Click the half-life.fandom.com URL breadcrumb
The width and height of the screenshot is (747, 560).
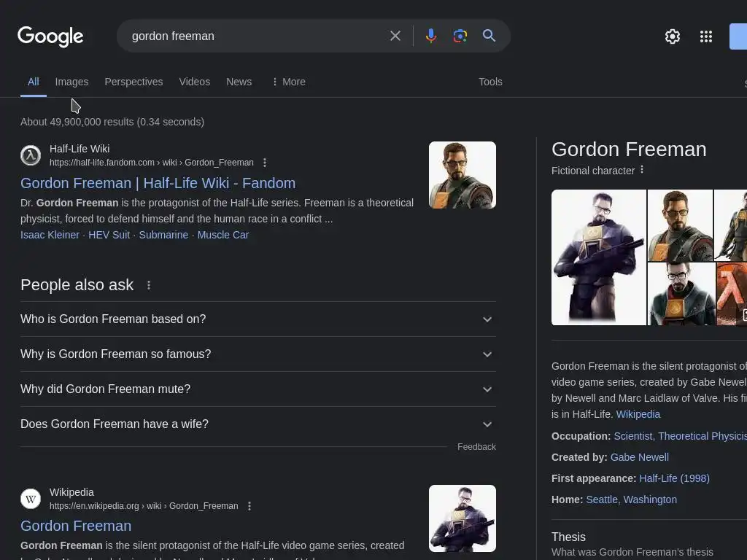[152, 163]
